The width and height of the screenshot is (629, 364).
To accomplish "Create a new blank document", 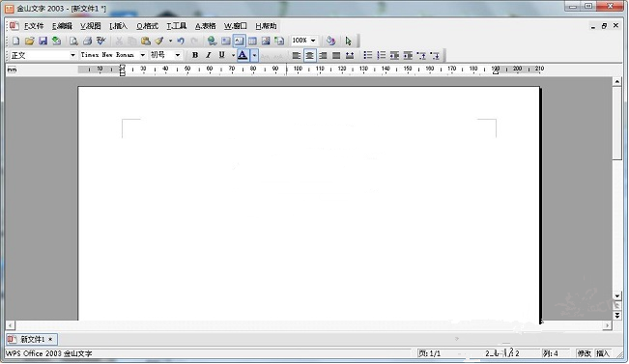I will 15,41.
